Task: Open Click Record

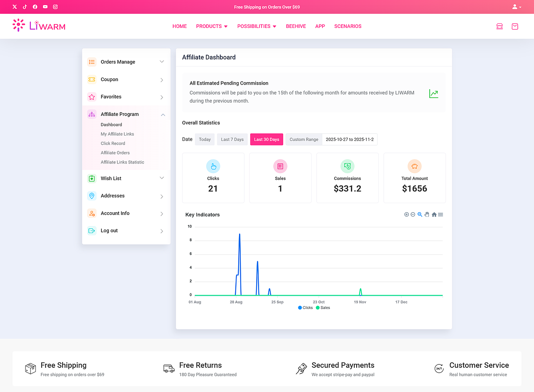Action: 113,143
